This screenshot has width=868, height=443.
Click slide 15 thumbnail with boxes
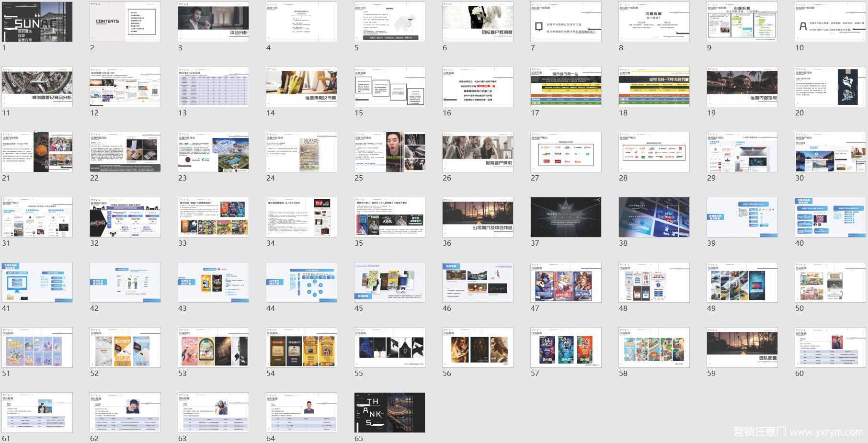pos(390,87)
